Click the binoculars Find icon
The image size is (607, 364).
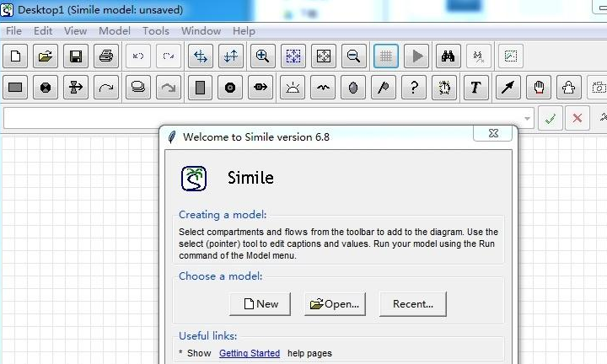(448, 56)
